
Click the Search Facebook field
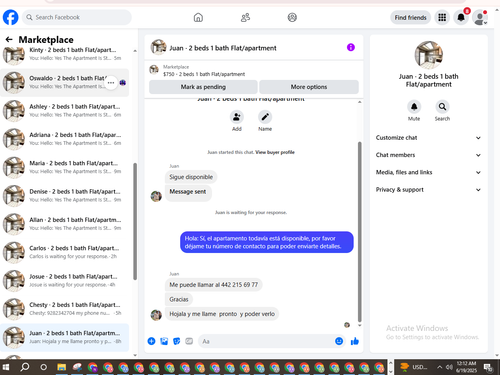[77, 17]
